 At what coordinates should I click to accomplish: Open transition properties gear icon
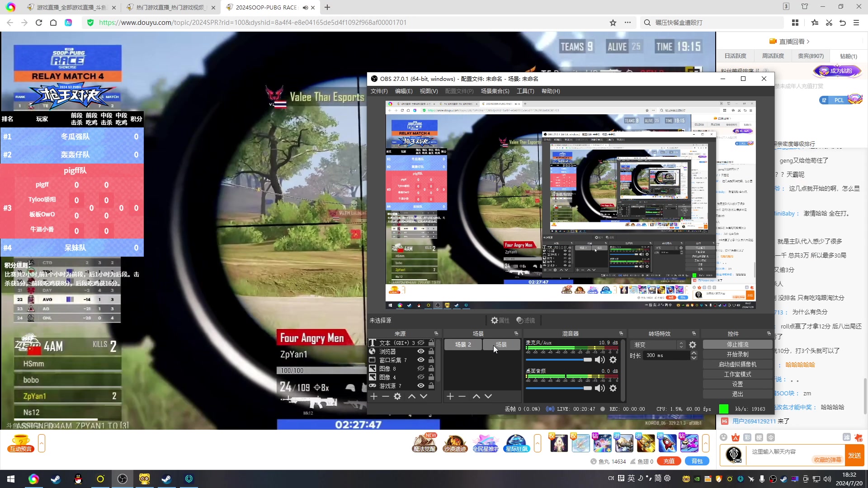click(693, 345)
